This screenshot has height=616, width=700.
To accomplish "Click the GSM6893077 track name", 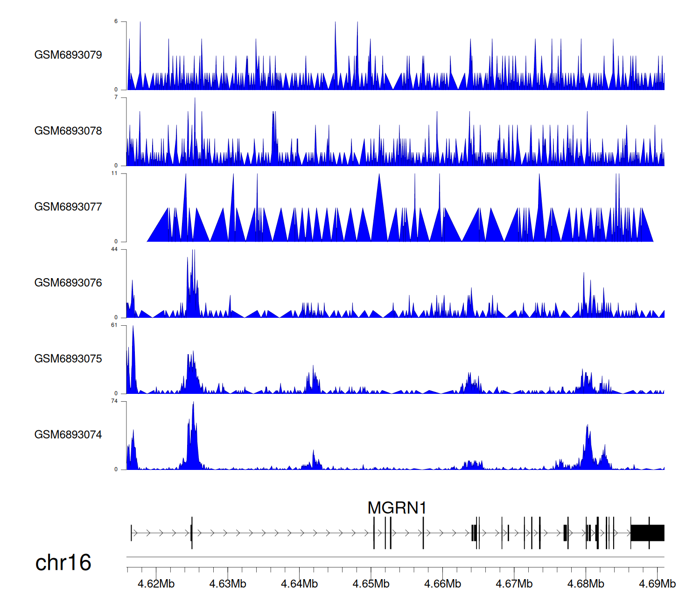I will click(68, 207).
